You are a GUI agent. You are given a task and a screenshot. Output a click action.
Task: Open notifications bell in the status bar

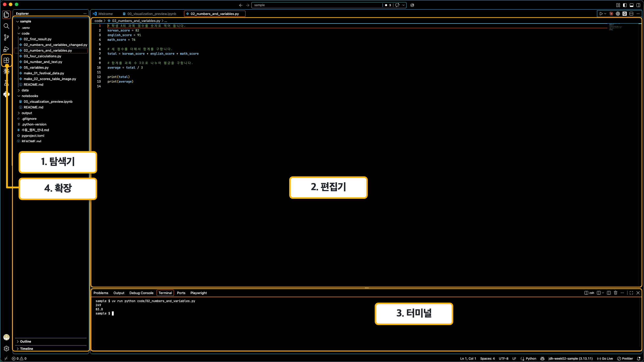(x=639, y=358)
